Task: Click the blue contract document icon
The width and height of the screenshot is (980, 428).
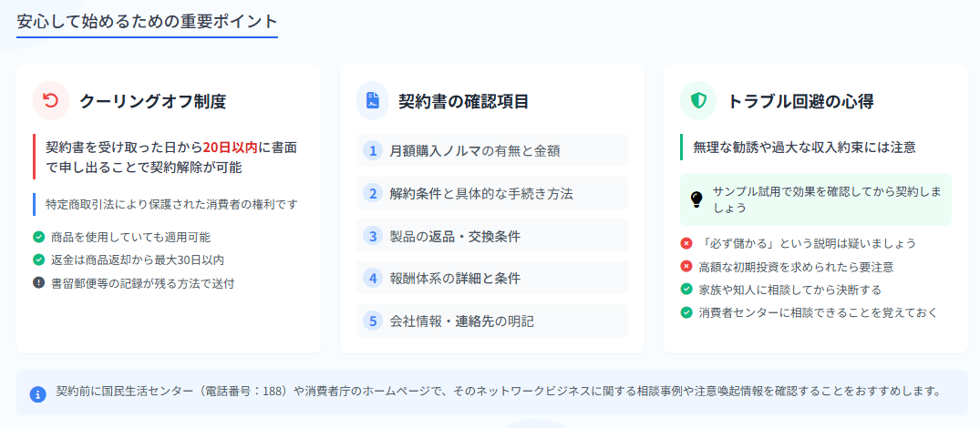Action: [373, 100]
